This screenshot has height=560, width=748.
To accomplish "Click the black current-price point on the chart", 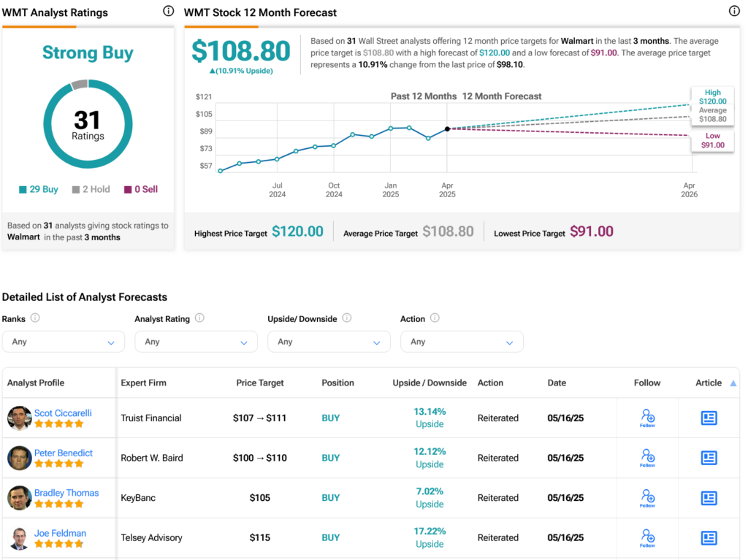I will coord(447,129).
